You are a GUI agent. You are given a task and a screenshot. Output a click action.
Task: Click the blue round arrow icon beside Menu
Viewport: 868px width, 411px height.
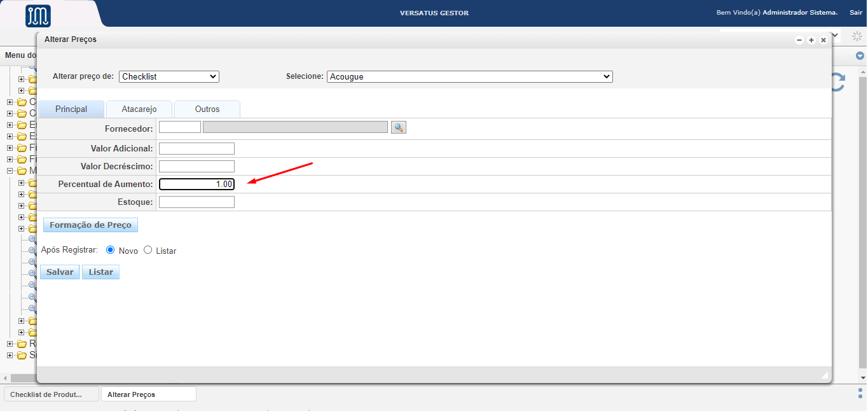860,56
